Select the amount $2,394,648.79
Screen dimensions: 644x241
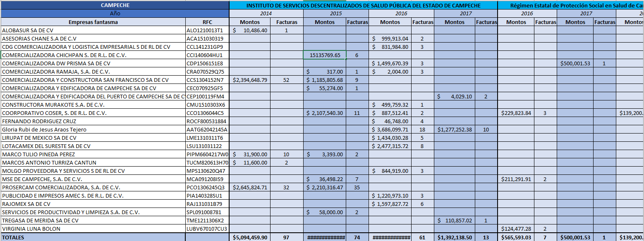pos(250,80)
